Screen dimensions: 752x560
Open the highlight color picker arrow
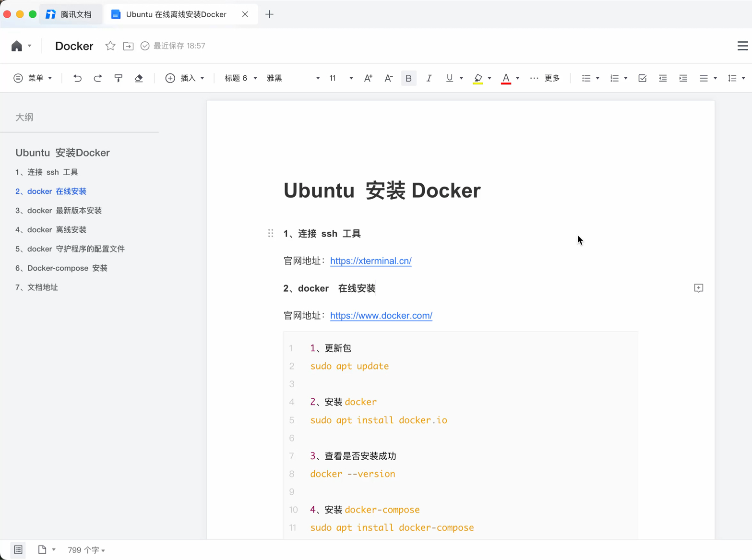(489, 78)
